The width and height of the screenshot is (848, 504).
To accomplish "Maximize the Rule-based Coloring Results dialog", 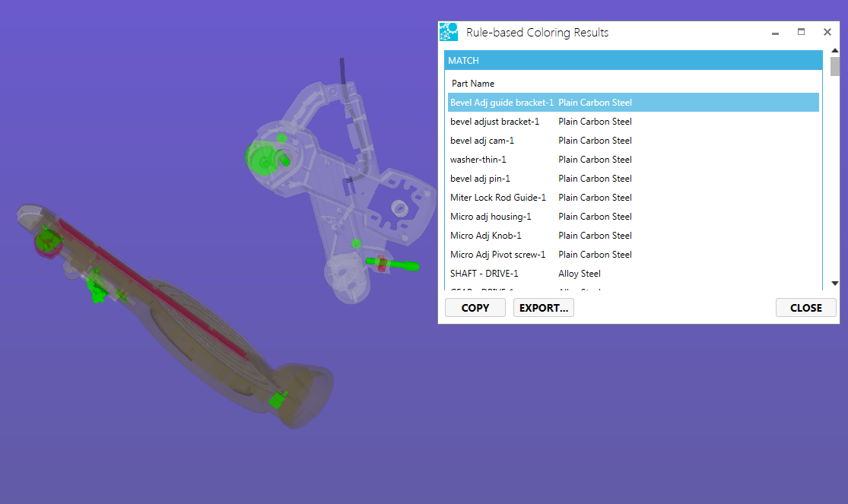I will (801, 32).
